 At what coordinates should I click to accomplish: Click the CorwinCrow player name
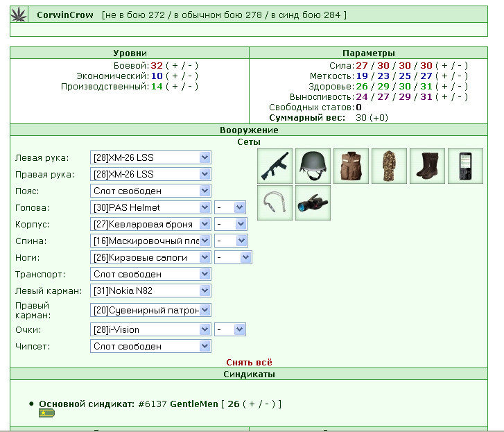point(65,15)
